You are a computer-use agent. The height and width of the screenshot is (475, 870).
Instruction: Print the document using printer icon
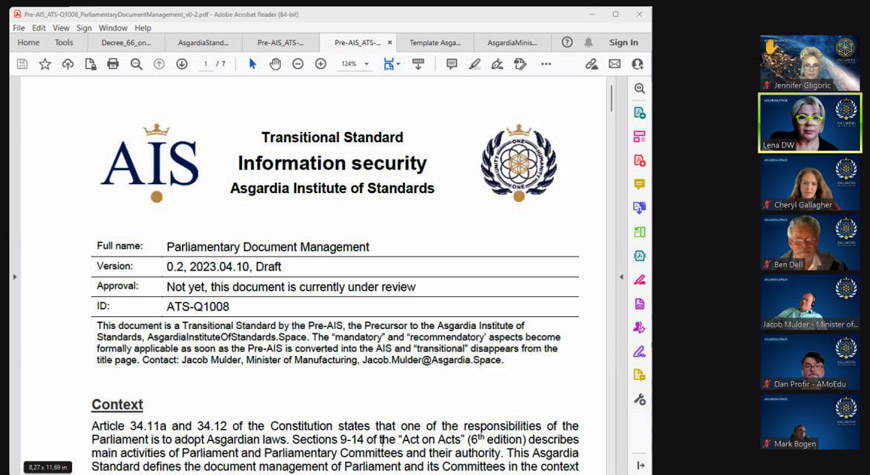(113, 64)
